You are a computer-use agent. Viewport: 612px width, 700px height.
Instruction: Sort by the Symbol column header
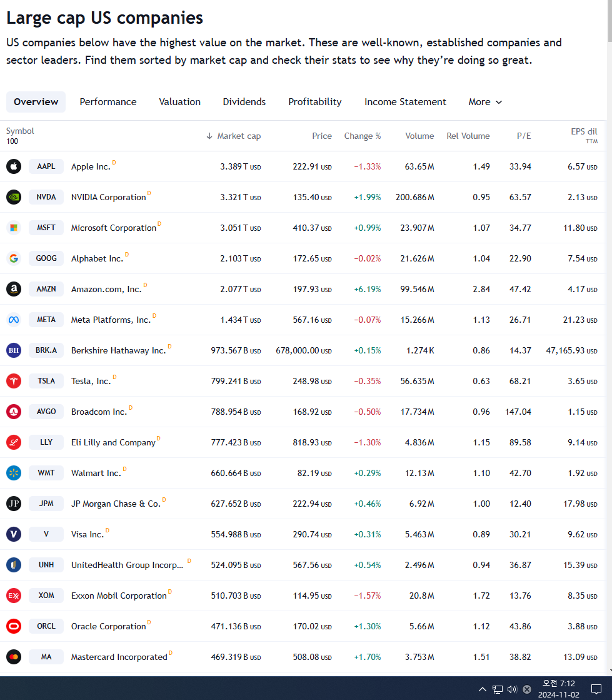(20, 131)
